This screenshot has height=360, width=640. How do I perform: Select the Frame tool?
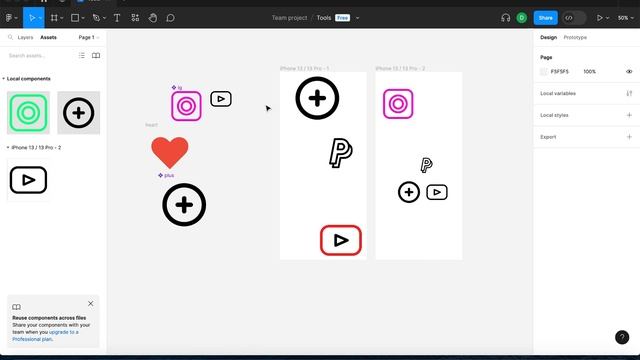point(54,18)
